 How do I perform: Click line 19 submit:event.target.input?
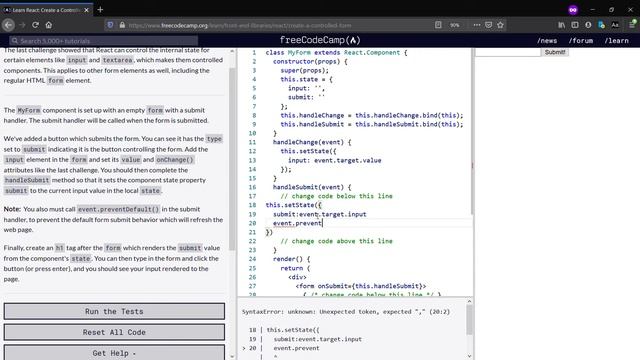pos(320,214)
